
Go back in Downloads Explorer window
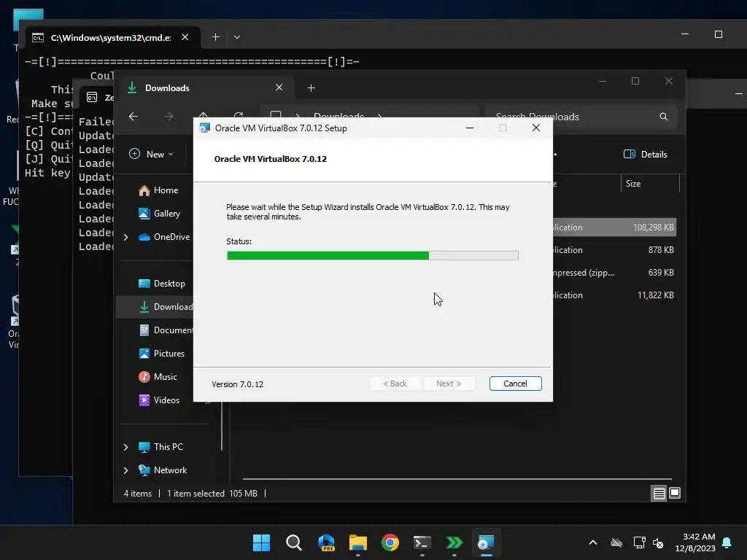(133, 117)
